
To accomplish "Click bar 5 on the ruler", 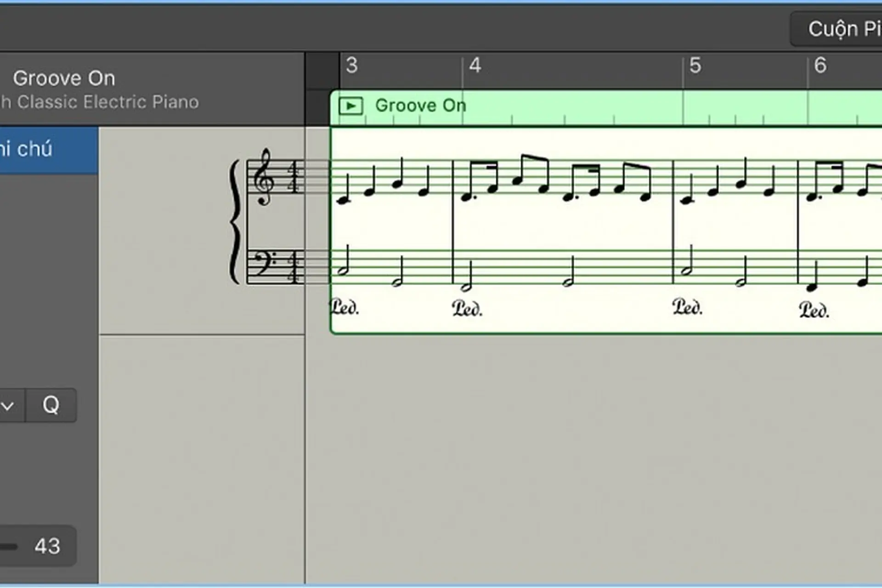I will [x=695, y=65].
